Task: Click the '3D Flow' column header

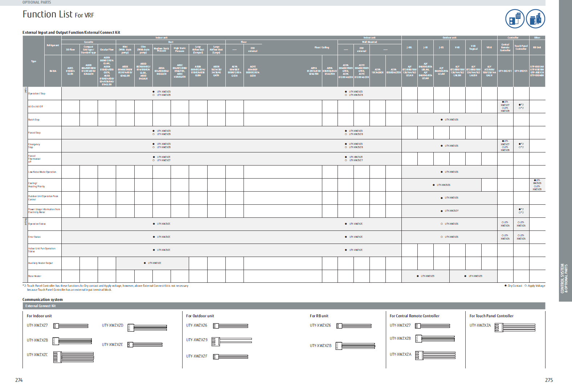Action: [x=70, y=50]
